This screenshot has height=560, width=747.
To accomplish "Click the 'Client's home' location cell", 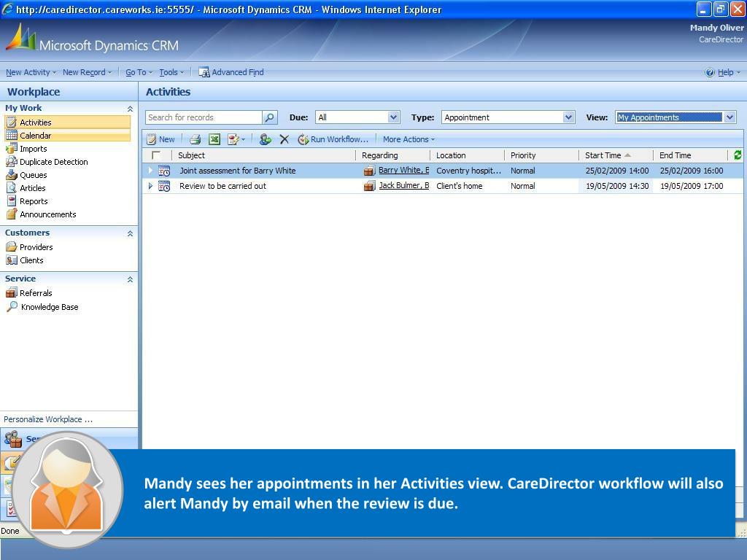I will pyautogui.click(x=460, y=186).
